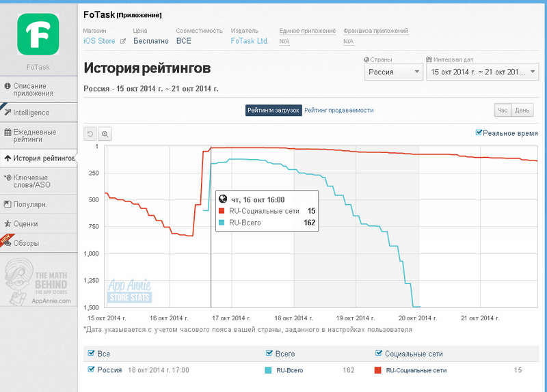Screen dimensions: 547x392
Task: Click the calendar icon beside Ежедневные рейтинги
Action: point(8,132)
